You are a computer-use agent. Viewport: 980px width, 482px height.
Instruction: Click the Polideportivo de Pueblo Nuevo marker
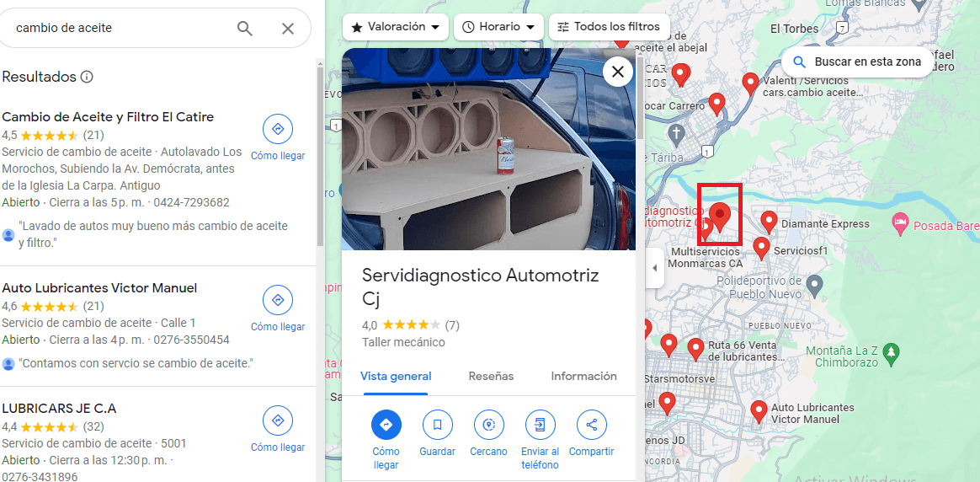(x=814, y=287)
